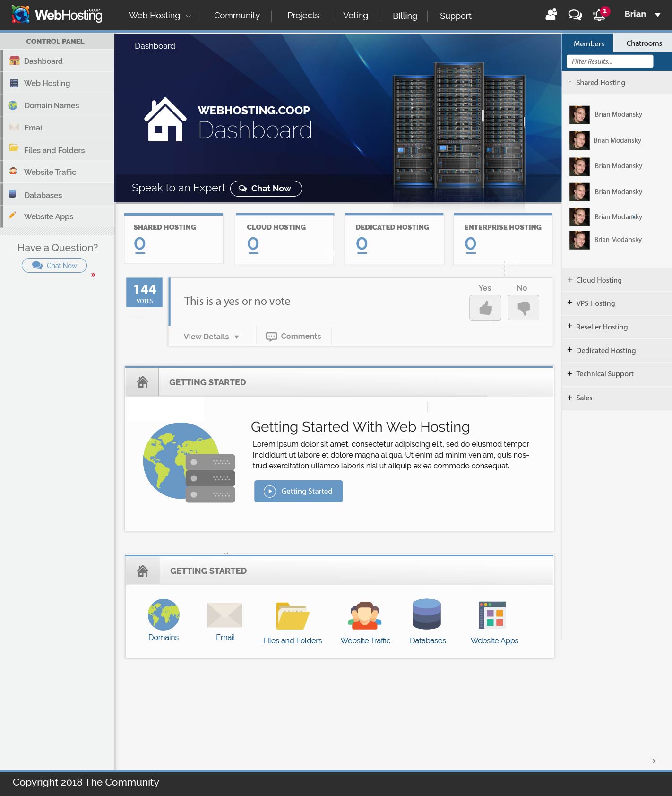Click the 144 Votes counter box
Viewport: 672px width, 796px height.
144,293
